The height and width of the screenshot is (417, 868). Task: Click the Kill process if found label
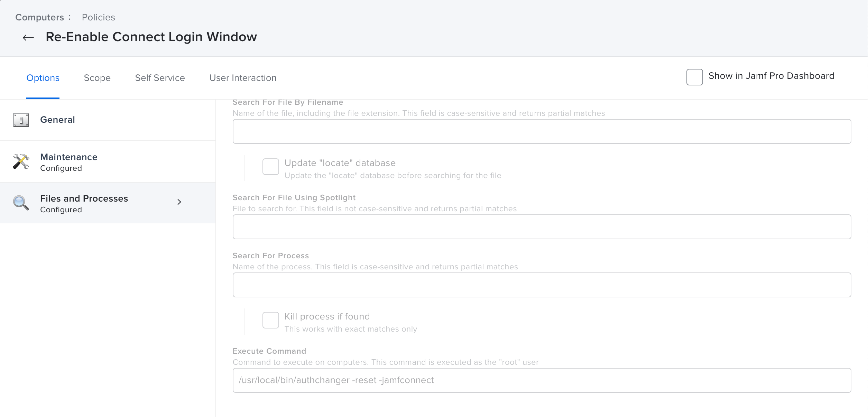pos(327,316)
